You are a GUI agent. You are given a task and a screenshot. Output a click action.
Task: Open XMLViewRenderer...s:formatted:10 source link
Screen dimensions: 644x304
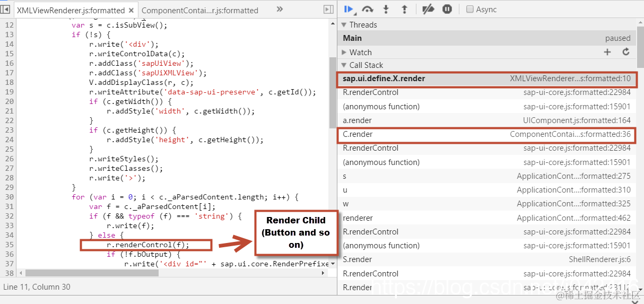[x=570, y=79]
